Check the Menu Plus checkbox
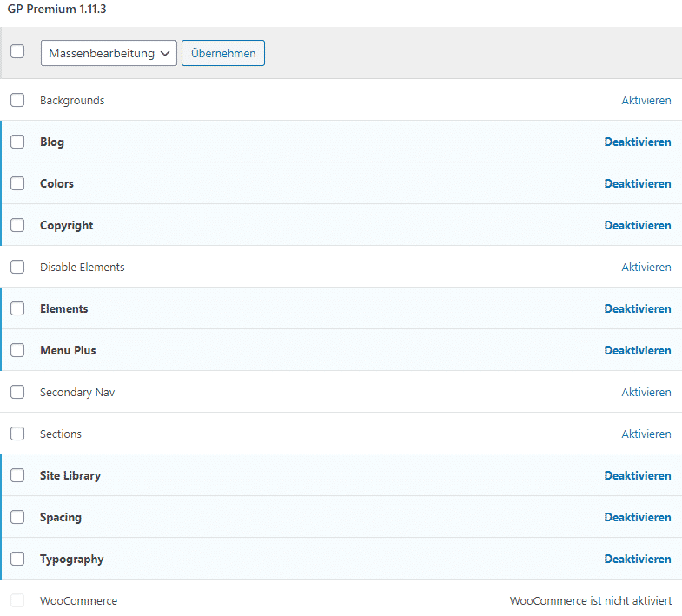The image size is (682, 616). [17, 351]
